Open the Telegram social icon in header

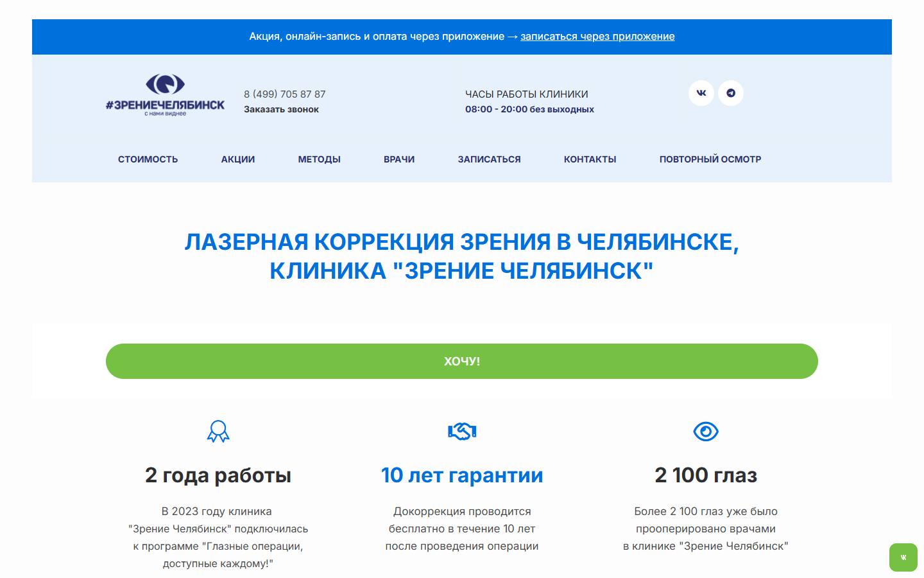731,93
